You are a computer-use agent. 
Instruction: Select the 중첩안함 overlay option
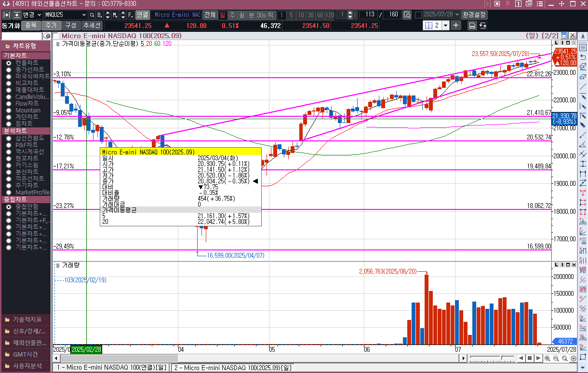[x=9, y=207]
